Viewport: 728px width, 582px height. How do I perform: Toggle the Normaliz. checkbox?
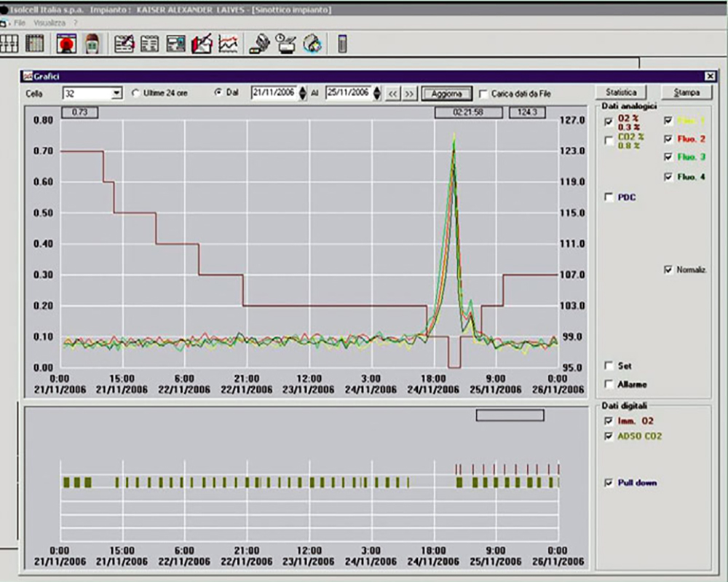(668, 270)
